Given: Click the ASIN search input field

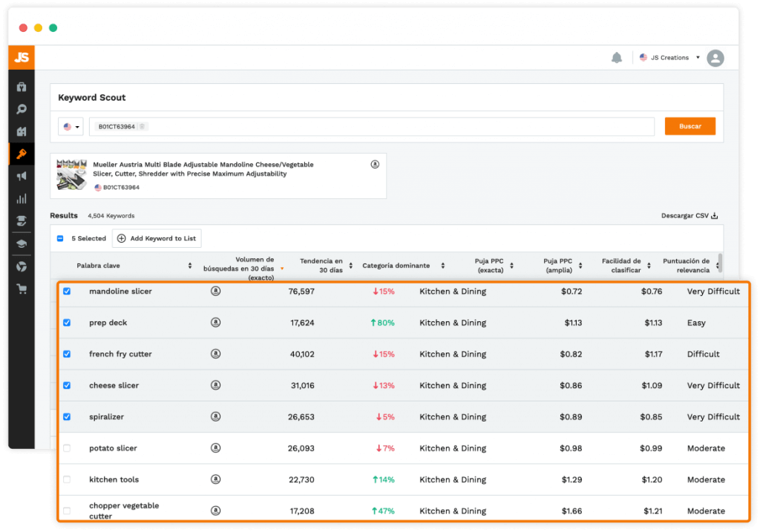Looking at the screenshot, I should click(x=372, y=126).
